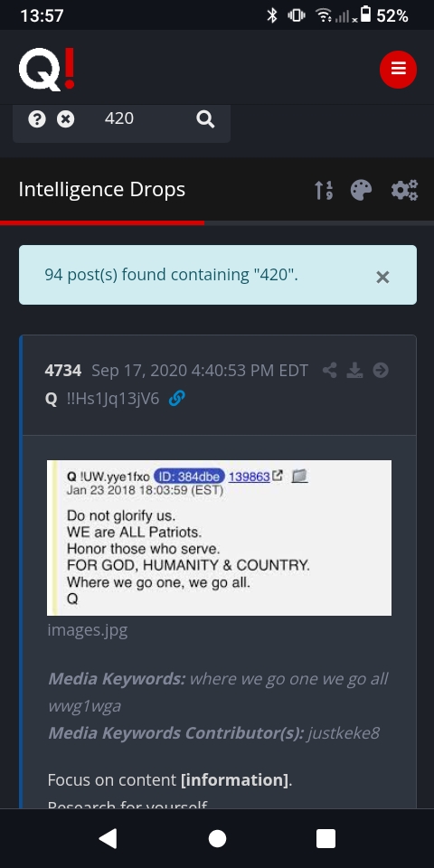Tap the search help question mark icon
The height and width of the screenshot is (868, 434).
pos(36,118)
